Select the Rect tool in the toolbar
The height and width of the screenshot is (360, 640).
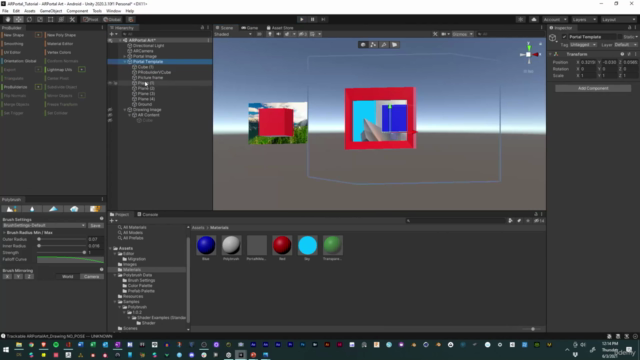50,20
